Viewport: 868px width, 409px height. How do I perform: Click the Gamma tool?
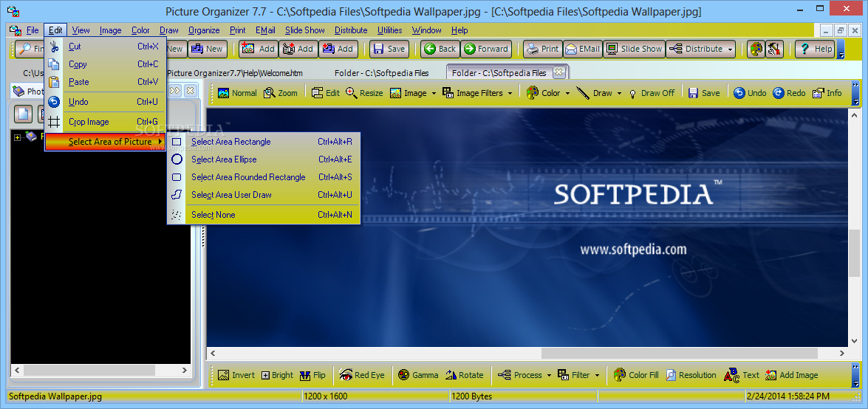click(x=419, y=375)
